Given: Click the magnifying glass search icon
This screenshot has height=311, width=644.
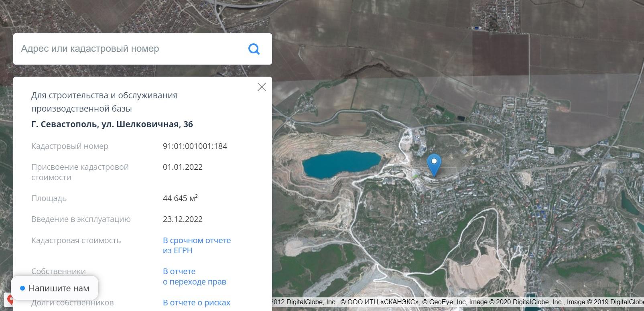Looking at the screenshot, I should pyautogui.click(x=254, y=49).
